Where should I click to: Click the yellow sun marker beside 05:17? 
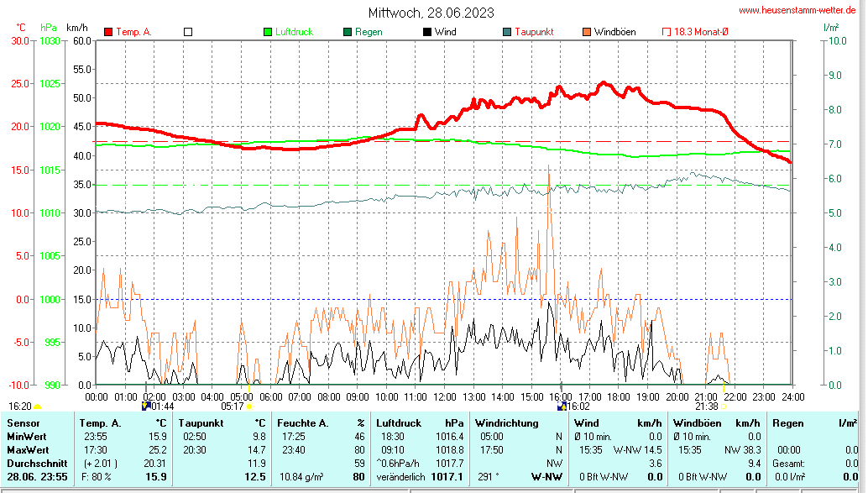pyautogui.click(x=249, y=406)
